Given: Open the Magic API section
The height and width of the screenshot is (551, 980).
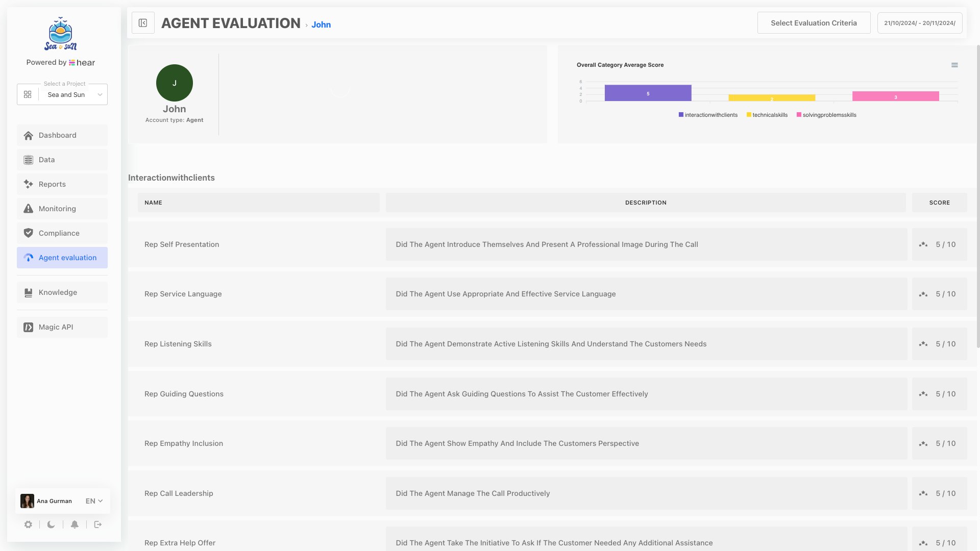Looking at the screenshot, I should [56, 327].
